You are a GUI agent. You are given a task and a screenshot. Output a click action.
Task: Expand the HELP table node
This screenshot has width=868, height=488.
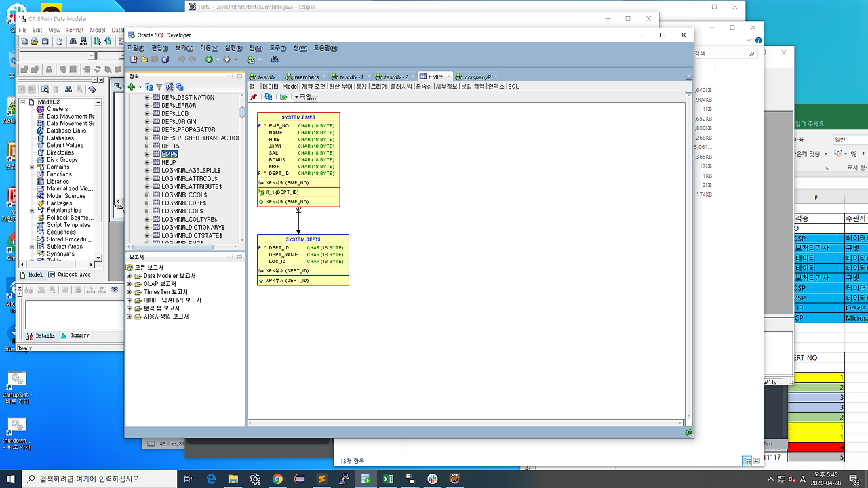click(147, 163)
